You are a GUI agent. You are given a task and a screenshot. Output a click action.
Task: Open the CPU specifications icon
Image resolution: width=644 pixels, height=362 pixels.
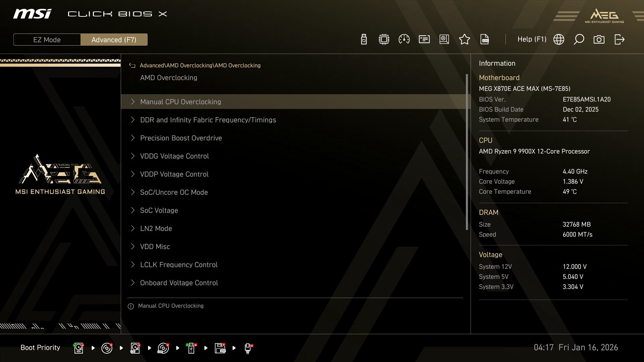point(384,39)
